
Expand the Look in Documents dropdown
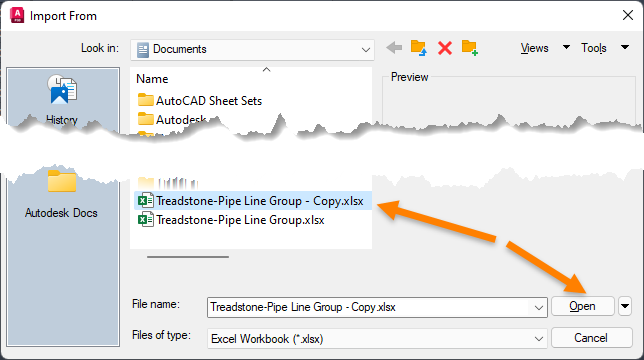252,50
